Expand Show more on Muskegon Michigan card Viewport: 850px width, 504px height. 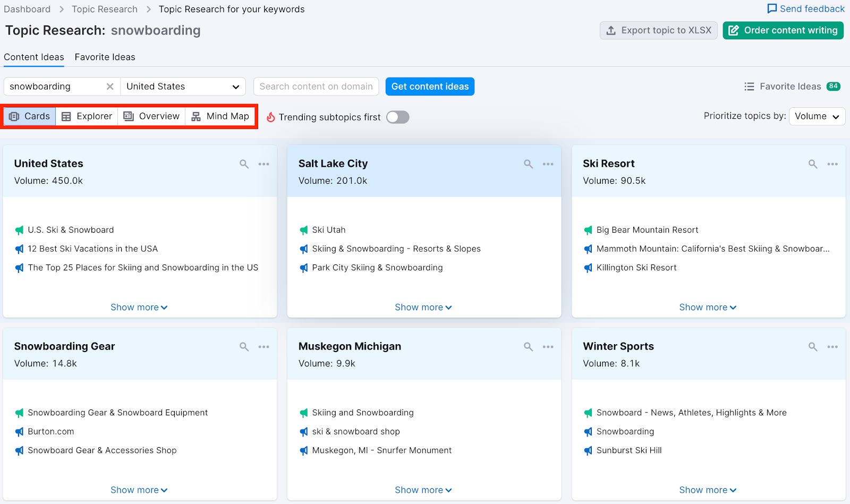[x=423, y=490]
